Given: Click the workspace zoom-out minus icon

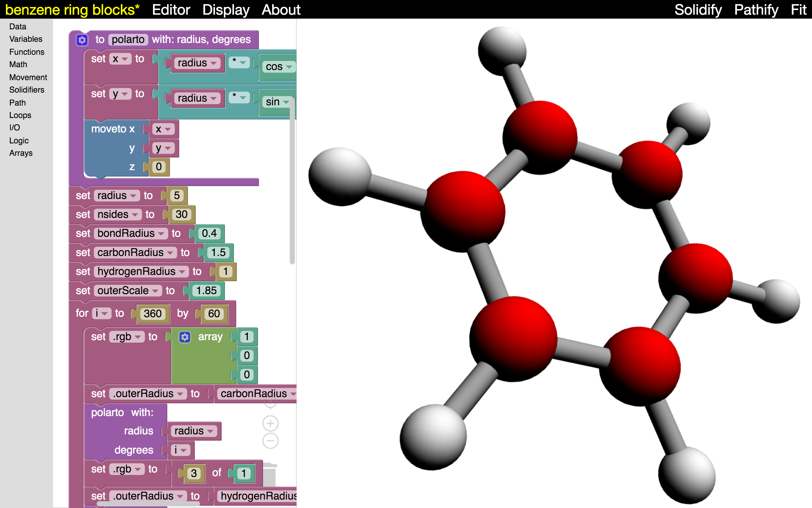Looking at the screenshot, I should click(x=270, y=441).
